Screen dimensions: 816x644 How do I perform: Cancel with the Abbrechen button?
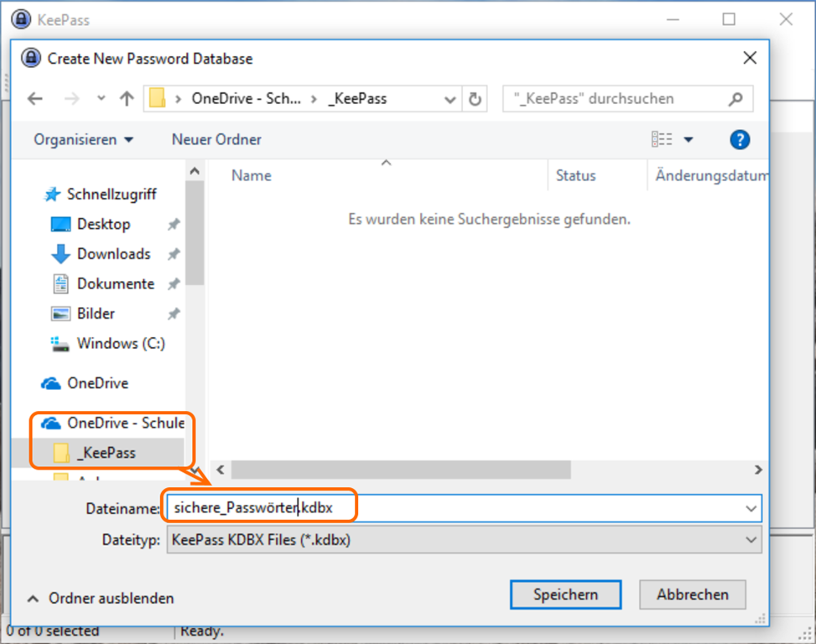coord(692,595)
